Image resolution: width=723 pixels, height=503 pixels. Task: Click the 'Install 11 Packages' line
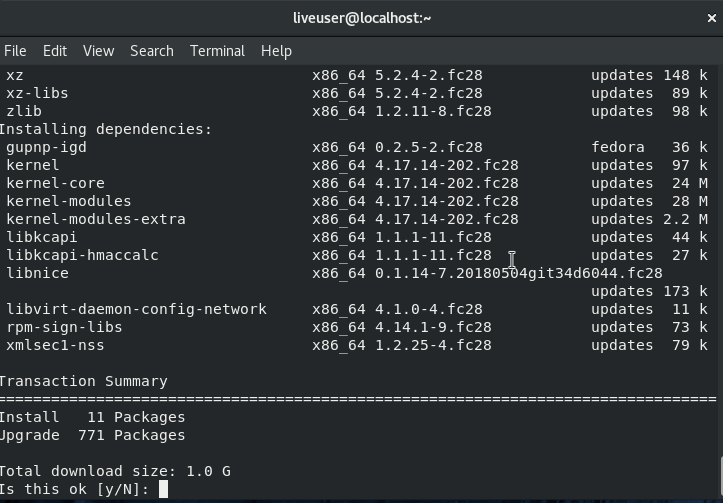(x=92, y=417)
